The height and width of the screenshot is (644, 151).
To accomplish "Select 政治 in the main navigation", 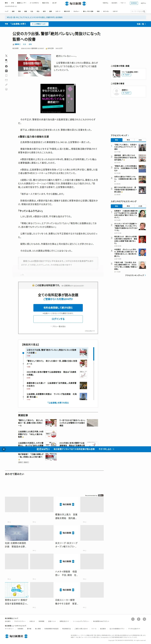I will point(38,11).
